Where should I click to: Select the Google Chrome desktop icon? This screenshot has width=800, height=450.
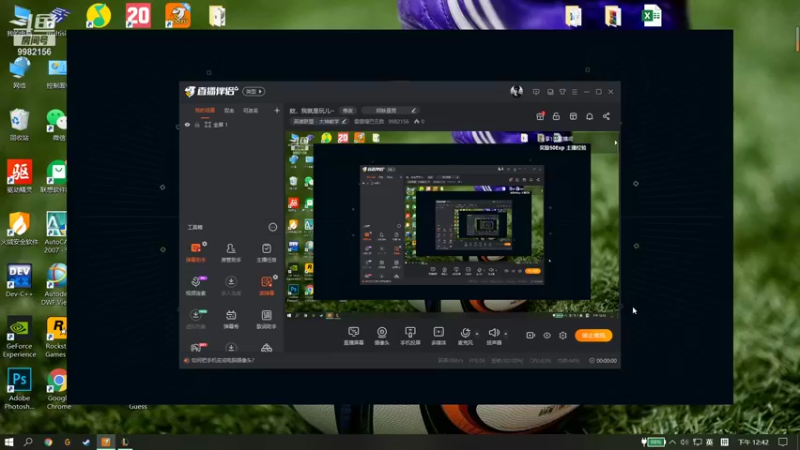click(58, 389)
